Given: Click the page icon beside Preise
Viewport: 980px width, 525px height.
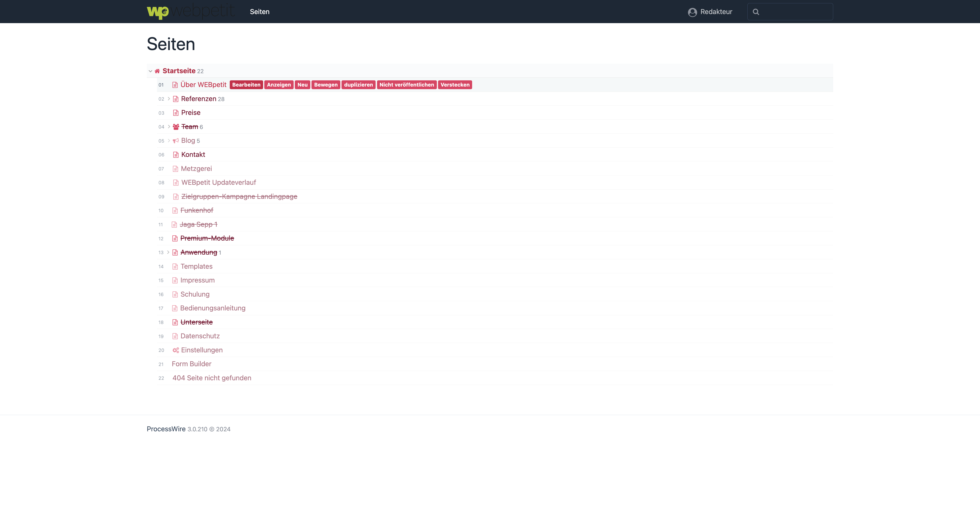Looking at the screenshot, I should click(176, 113).
